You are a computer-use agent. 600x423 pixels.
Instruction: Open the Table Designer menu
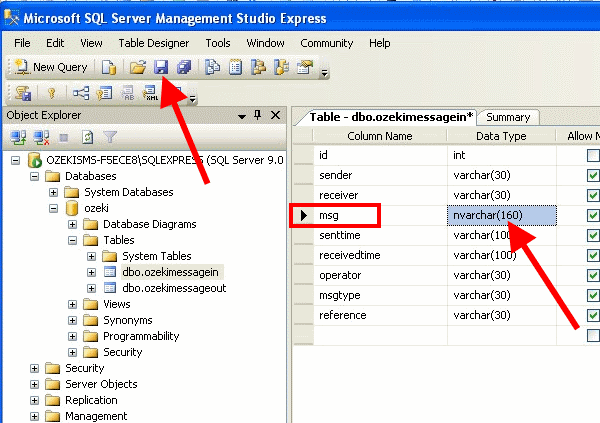154,43
